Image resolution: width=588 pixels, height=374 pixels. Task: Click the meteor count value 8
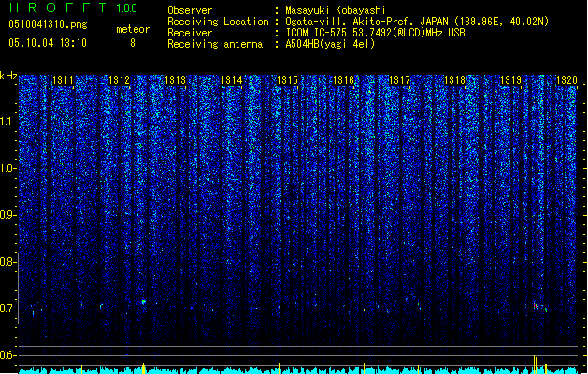pyautogui.click(x=133, y=43)
